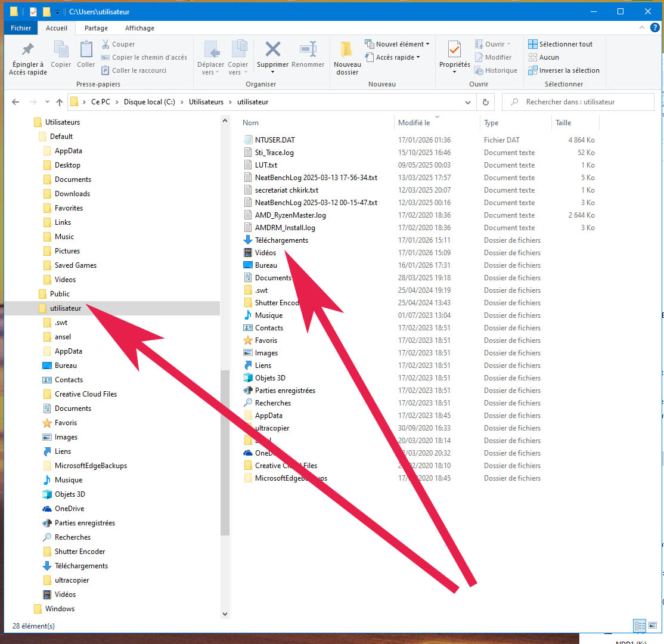Click Ce PC in the address breadcrumb
Image resolution: width=664 pixels, height=644 pixels.
(x=100, y=102)
